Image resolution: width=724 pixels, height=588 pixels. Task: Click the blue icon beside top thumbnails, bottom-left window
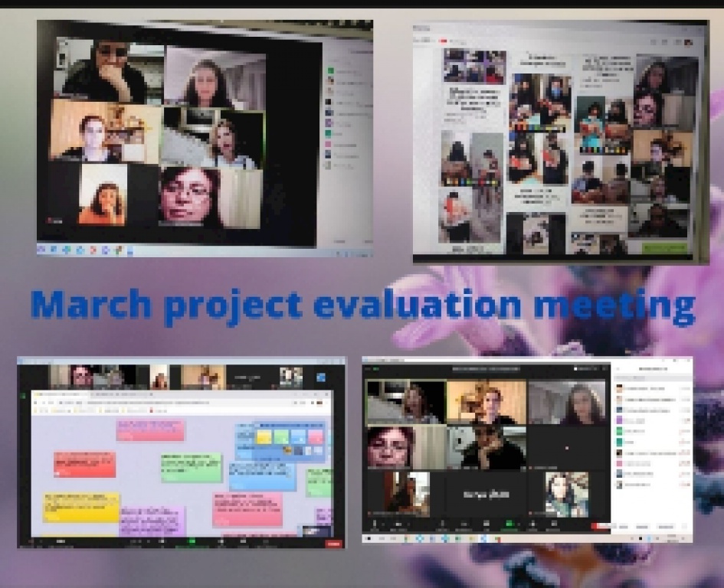[320, 377]
